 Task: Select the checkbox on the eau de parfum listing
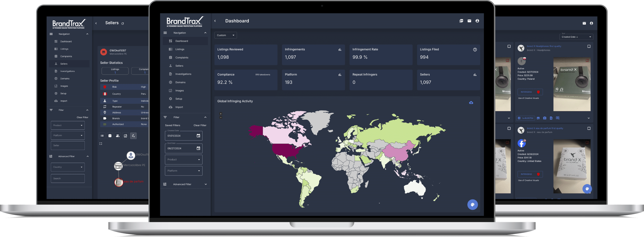click(589, 128)
